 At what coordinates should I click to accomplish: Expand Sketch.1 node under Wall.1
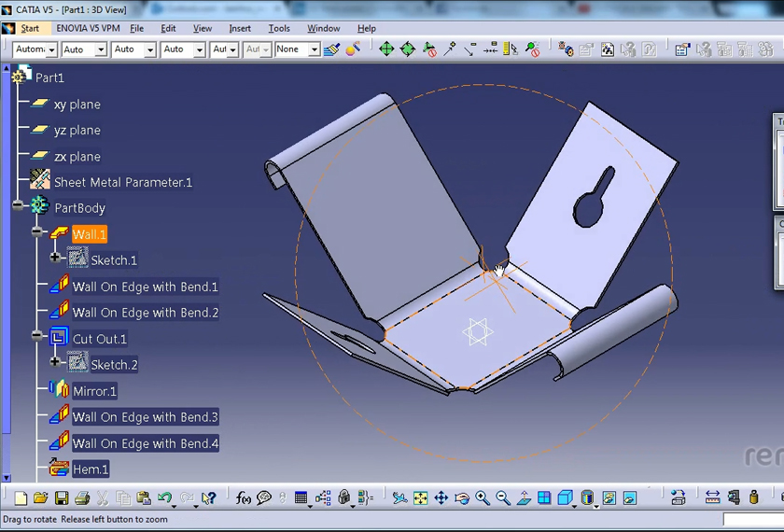pyautogui.click(x=56, y=258)
